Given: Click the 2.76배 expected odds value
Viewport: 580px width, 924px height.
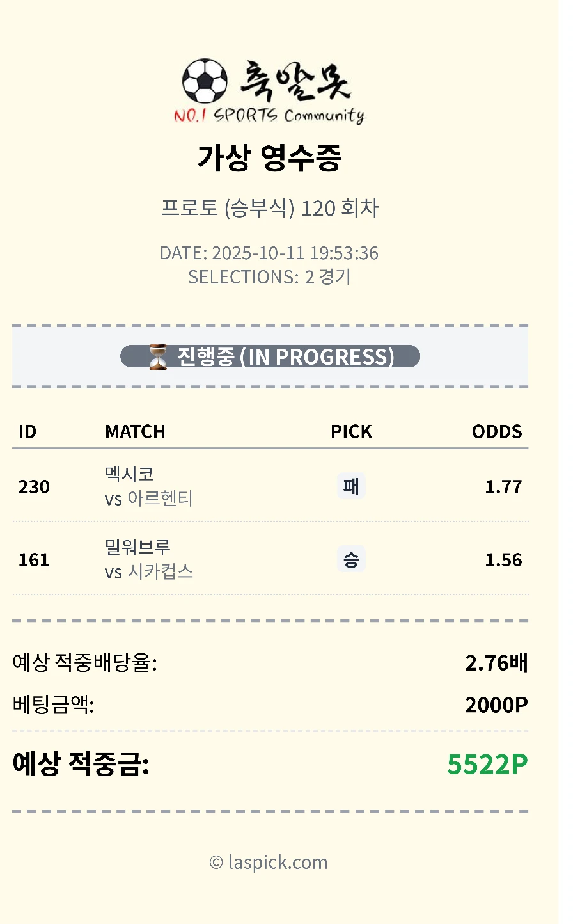Looking at the screenshot, I should click(496, 663).
